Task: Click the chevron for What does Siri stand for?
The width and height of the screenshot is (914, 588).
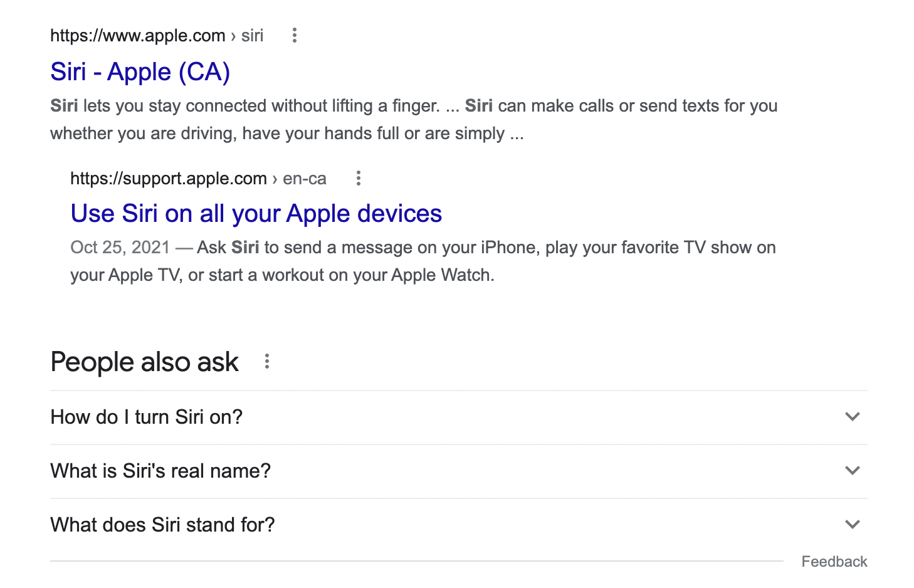Action: click(852, 525)
